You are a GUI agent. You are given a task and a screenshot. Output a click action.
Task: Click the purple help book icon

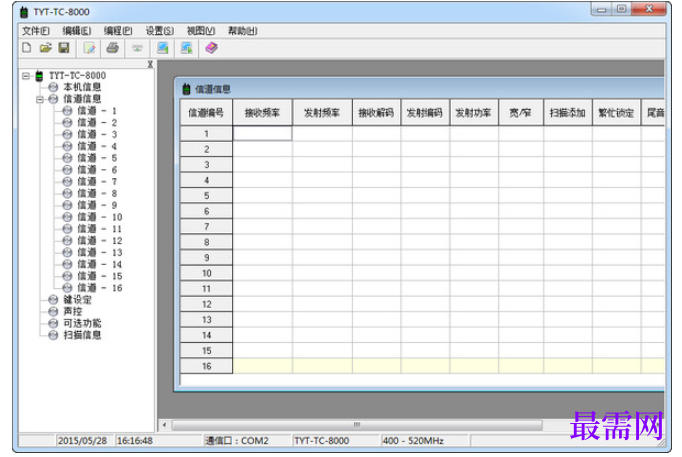tap(211, 48)
